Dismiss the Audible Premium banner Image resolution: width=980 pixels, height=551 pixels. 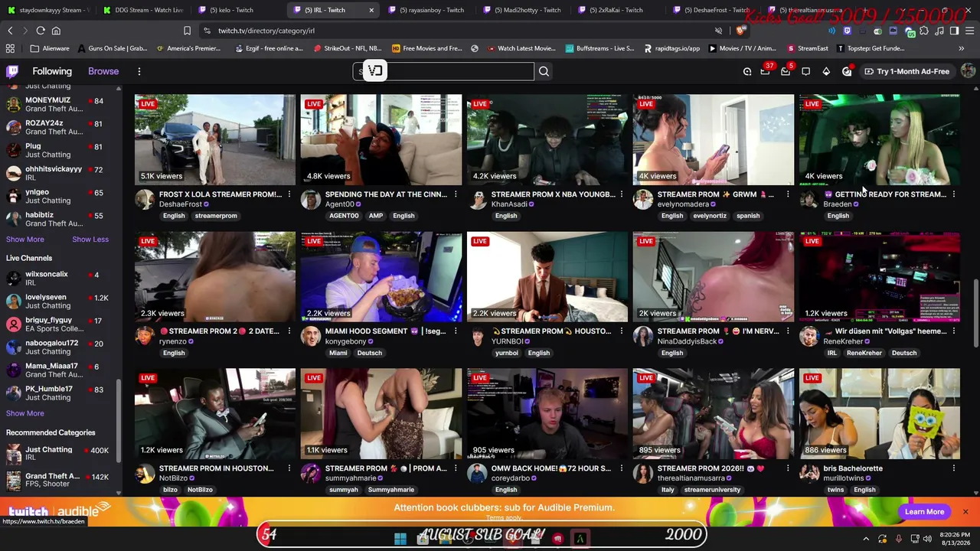point(965,511)
